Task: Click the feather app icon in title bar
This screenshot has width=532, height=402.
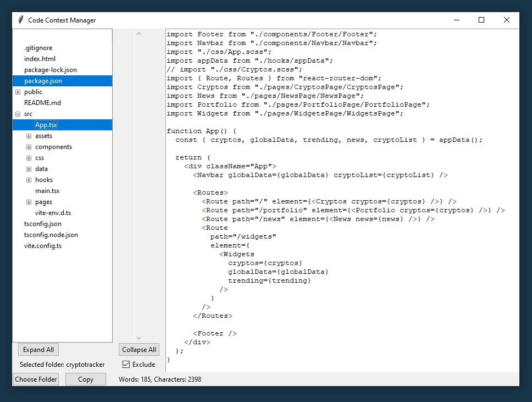Action: coord(21,20)
